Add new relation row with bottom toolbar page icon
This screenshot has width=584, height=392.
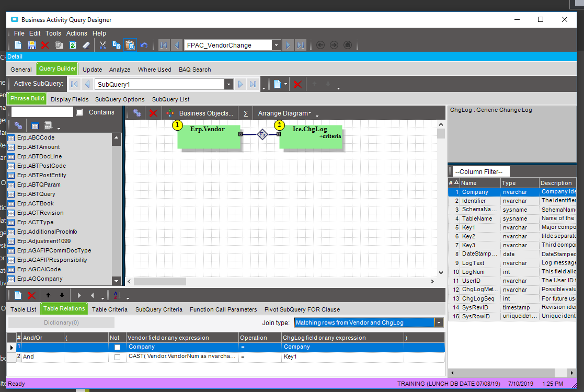click(18, 295)
